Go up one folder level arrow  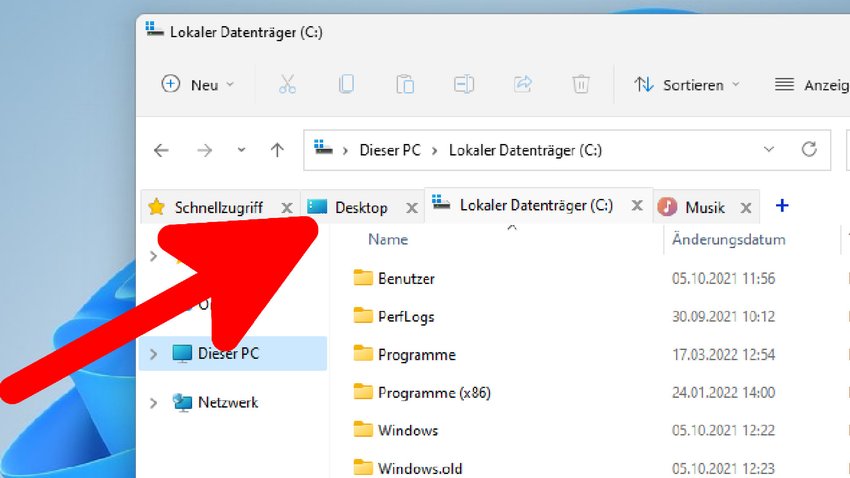pyautogui.click(x=277, y=150)
